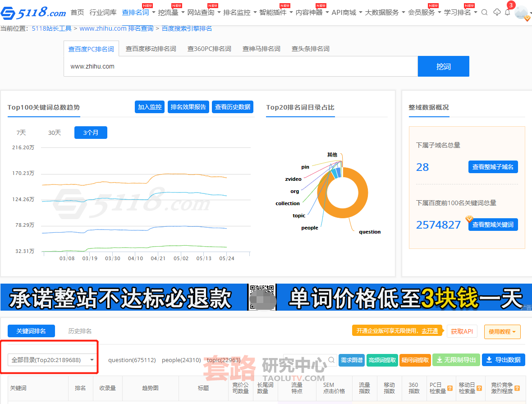The height and width of the screenshot is (404, 532).
Task: Expand the 全部目录 directory dropdown
Action: point(53,360)
